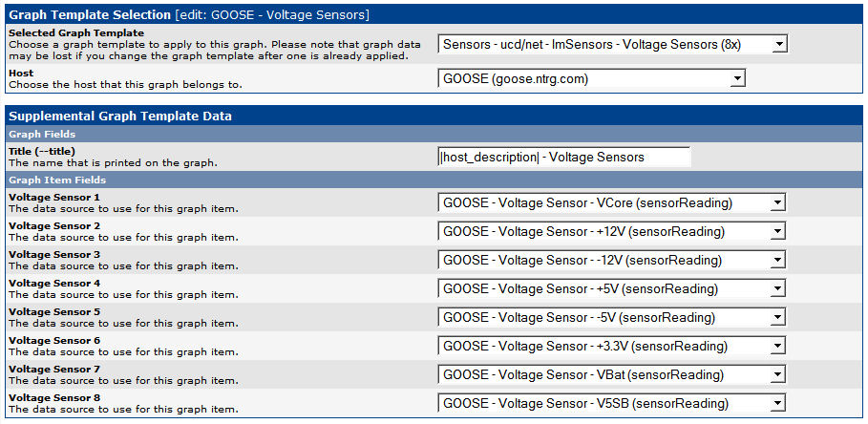Click the 'Title (--title)' field label
The image size is (868, 424).
pos(42,151)
